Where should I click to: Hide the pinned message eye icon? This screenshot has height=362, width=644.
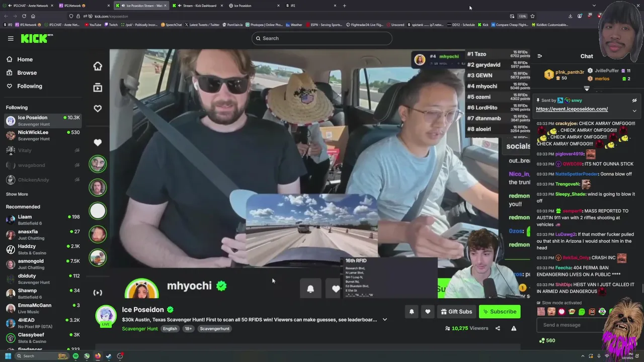[634, 101]
